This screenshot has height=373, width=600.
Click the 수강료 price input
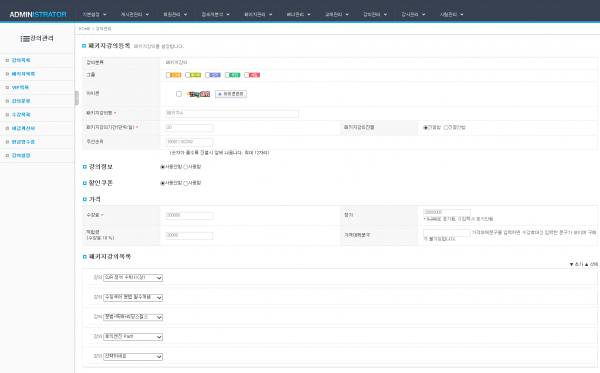coord(189,216)
